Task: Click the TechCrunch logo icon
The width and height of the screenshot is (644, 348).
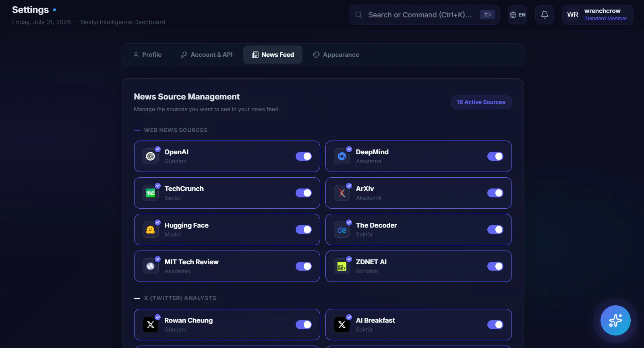Action: (x=151, y=193)
